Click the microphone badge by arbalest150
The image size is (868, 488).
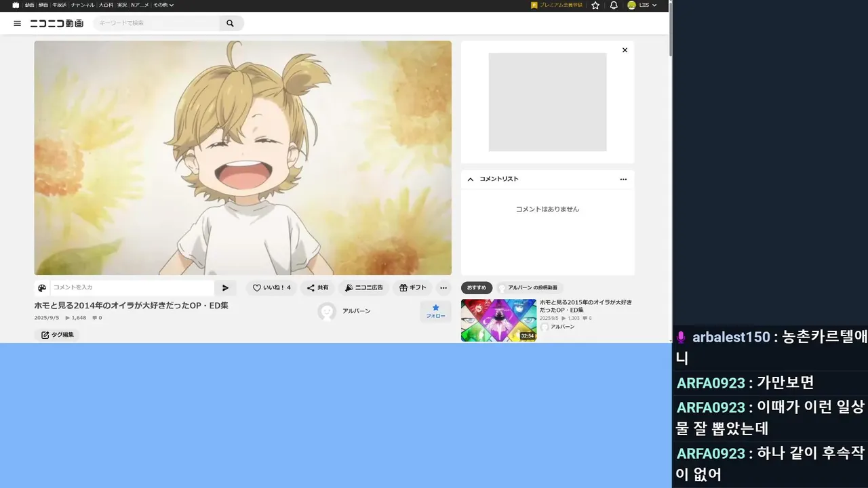pyautogui.click(x=682, y=337)
